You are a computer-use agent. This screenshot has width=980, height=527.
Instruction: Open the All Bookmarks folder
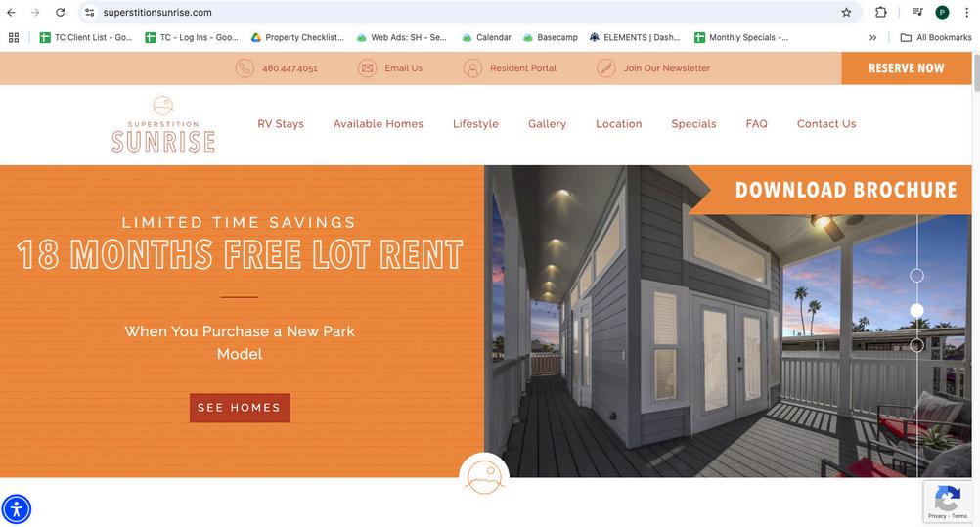(936, 37)
